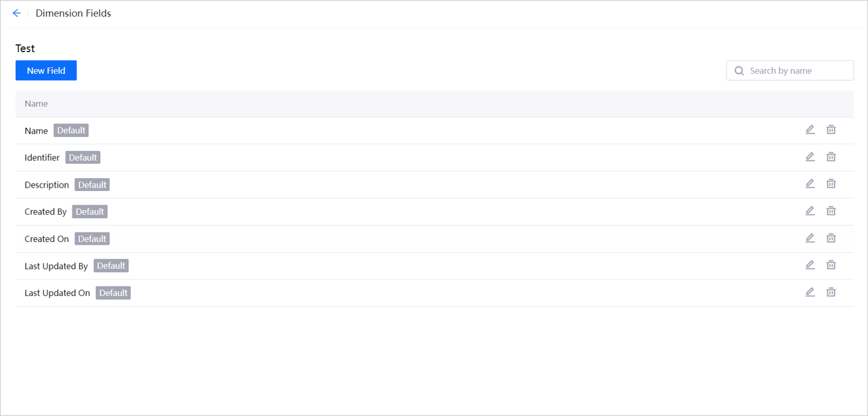The width and height of the screenshot is (868, 416).
Task: Delete the Last Updated By field
Action: [831, 265]
